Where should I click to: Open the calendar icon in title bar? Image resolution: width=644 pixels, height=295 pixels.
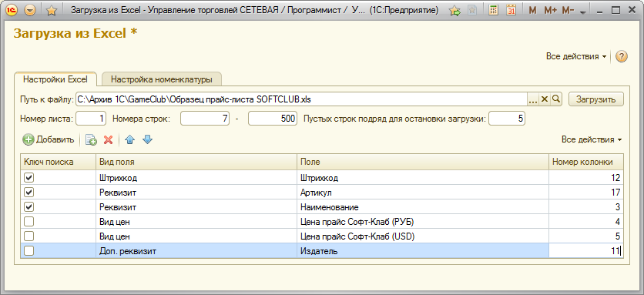pyautogui.click(x=511, y=10)
